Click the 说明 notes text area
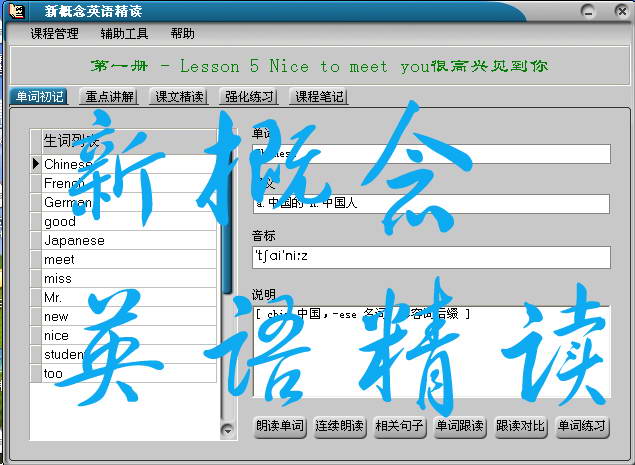This screenshot has width=635, height=465. click(x=431, y=352)
